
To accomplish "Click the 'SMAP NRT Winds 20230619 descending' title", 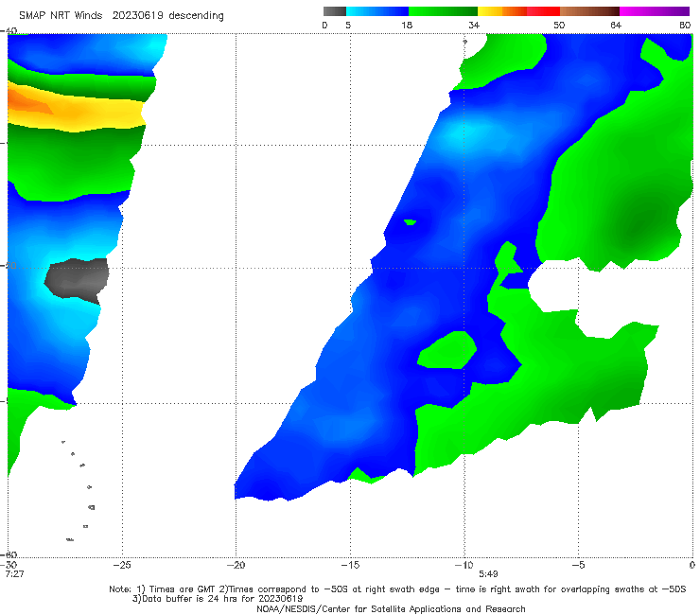I will pos(121,15).
